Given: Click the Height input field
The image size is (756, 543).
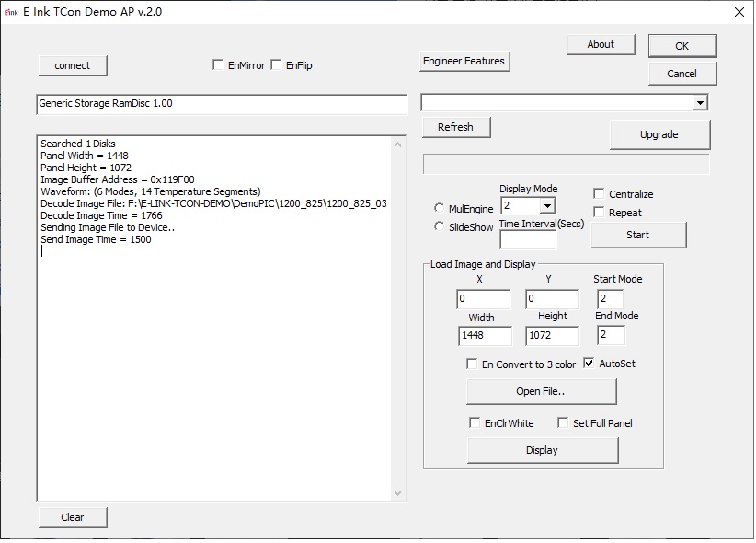Looking at the screenshot, I should 552,335.
